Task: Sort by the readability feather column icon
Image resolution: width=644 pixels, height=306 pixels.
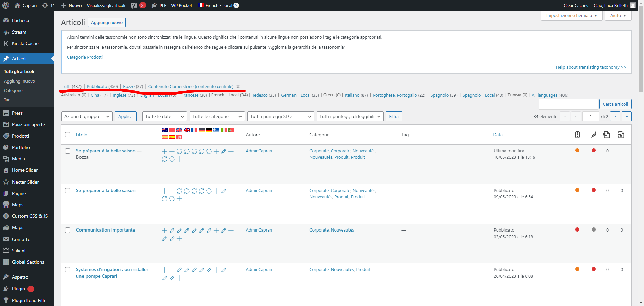Action: pos(594,135)
